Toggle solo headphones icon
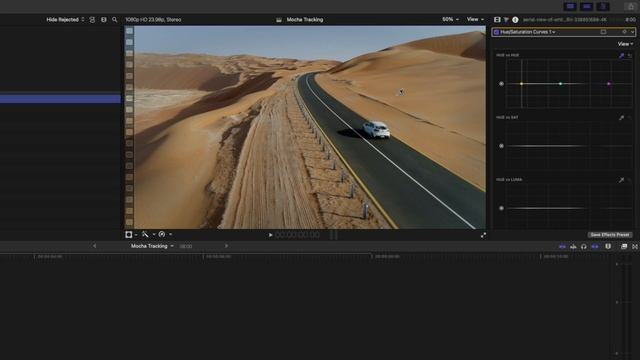Viewport: 640px width, 360px height. click(584, 247)
